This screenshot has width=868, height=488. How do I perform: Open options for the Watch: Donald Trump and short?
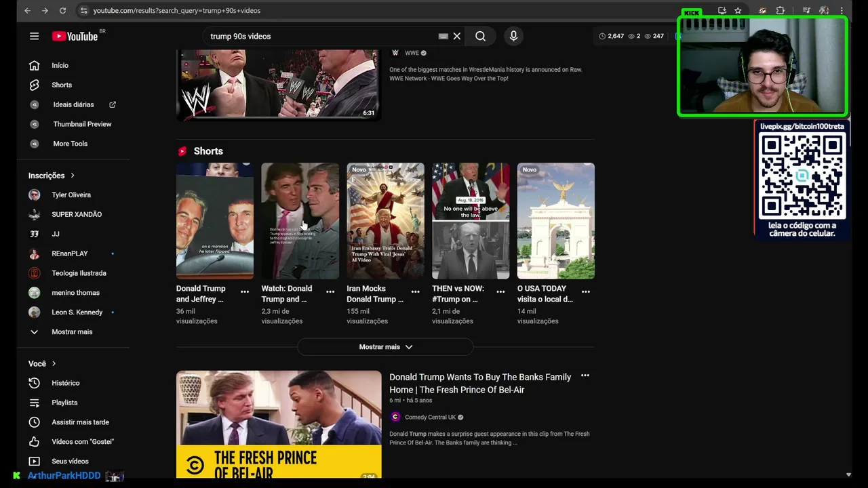pyautogui.click(x=330, y=292)
